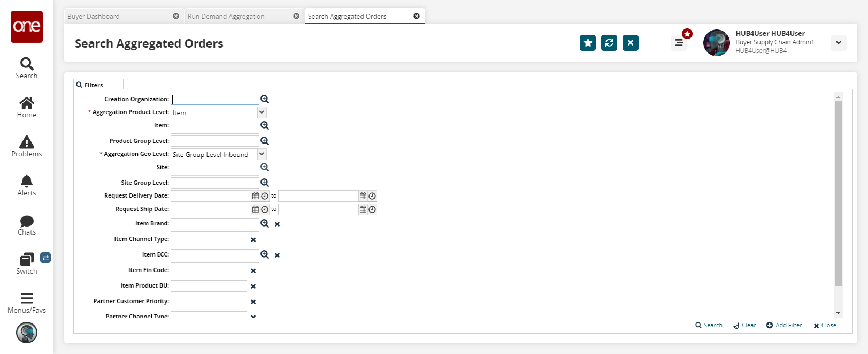Click the scrollbar up arrow
This screenshot has height=354, width=868.
(838, 97)
